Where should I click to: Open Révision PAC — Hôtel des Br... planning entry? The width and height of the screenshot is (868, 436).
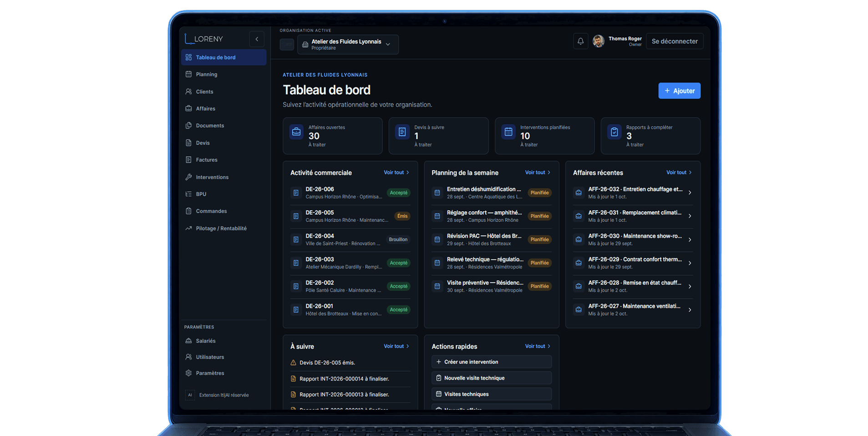point(492,240)
